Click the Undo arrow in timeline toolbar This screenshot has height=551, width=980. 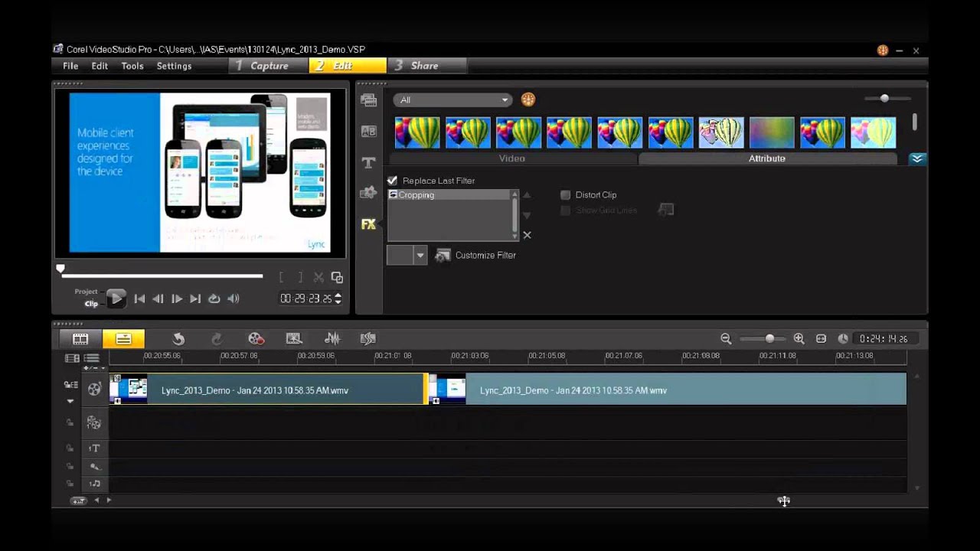point(178,338)
